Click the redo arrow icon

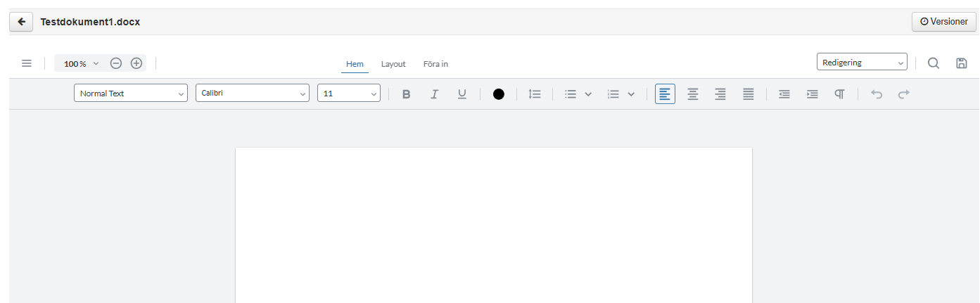click(904, 94)
